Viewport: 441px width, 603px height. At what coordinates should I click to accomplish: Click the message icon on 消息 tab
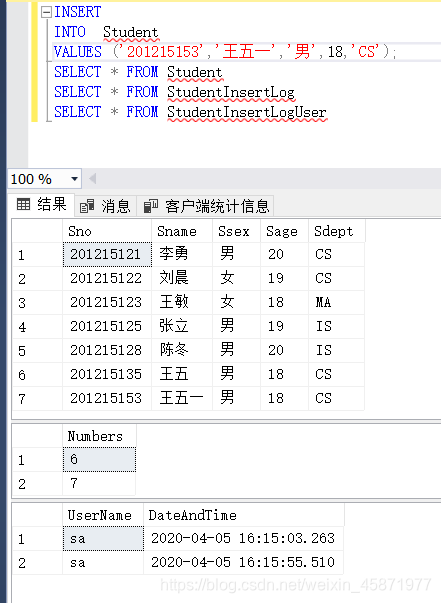point(87,206)
